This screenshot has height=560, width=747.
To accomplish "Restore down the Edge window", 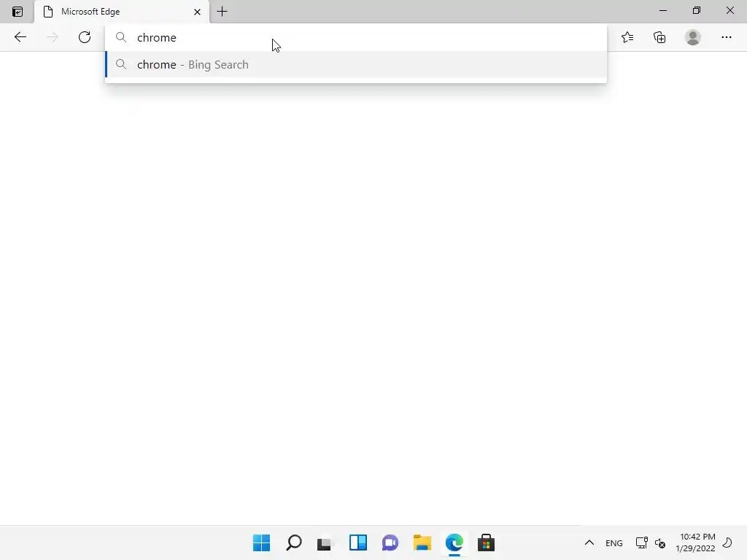I will click(x=697, y=10).
